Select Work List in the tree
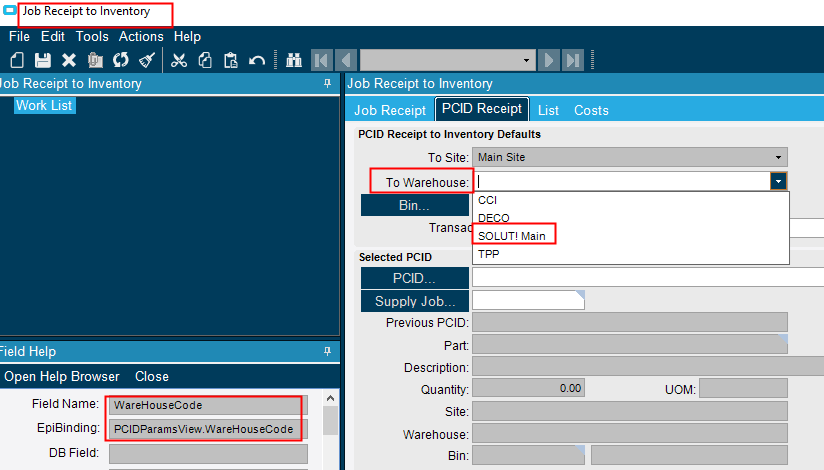 [x=44, y=105]
